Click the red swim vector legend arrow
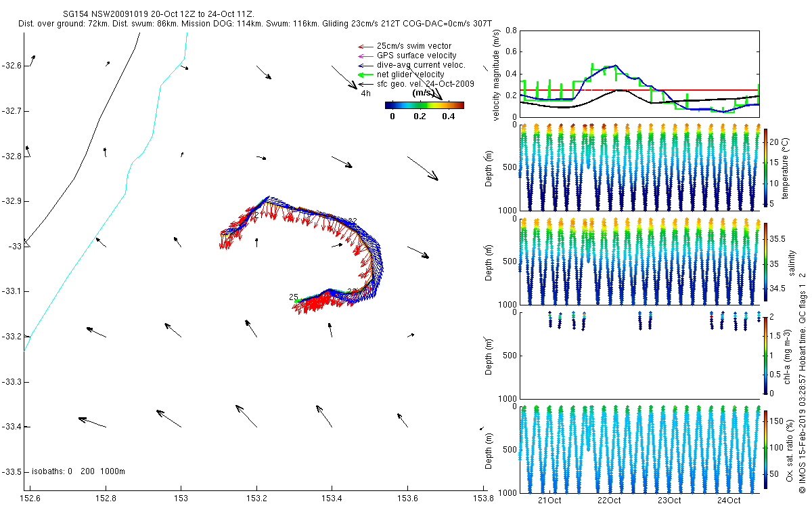The image size is (812, 508). pyautogui.click(x=366, y=46)
